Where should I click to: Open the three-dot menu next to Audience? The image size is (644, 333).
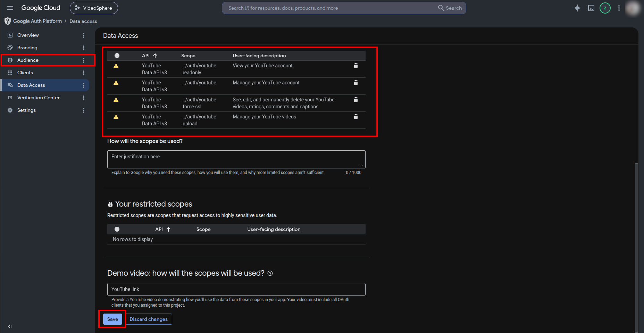click(84, 60)
